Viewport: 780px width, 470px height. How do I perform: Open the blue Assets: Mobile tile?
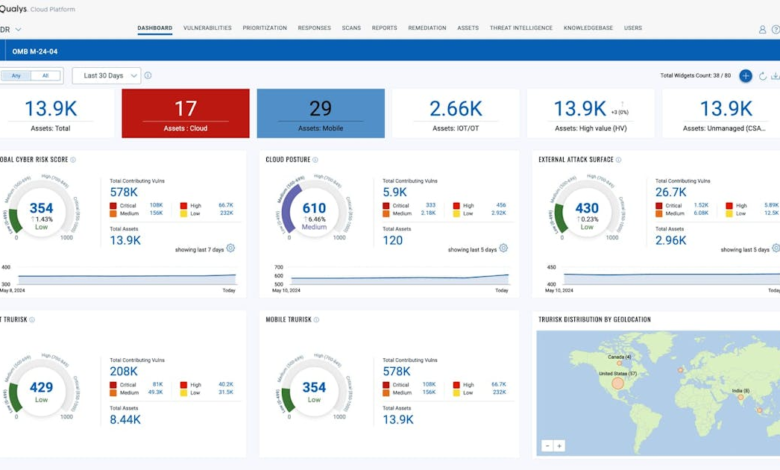(x=321, y=113)
